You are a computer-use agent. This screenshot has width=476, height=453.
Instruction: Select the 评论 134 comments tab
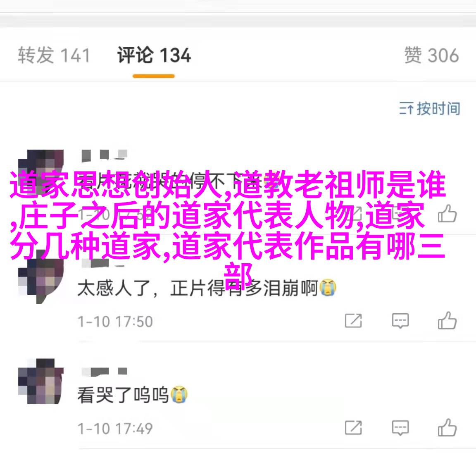(x=154, y=55)
